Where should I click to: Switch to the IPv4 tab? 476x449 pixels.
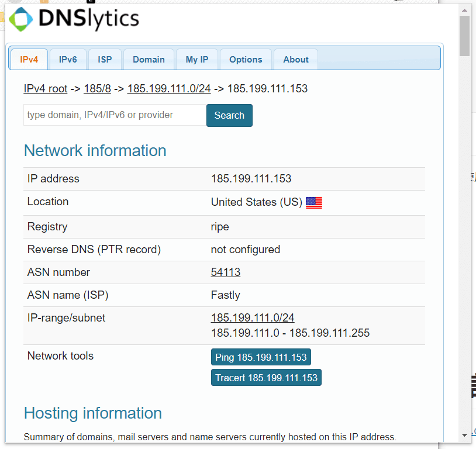[x=29, y=60]
